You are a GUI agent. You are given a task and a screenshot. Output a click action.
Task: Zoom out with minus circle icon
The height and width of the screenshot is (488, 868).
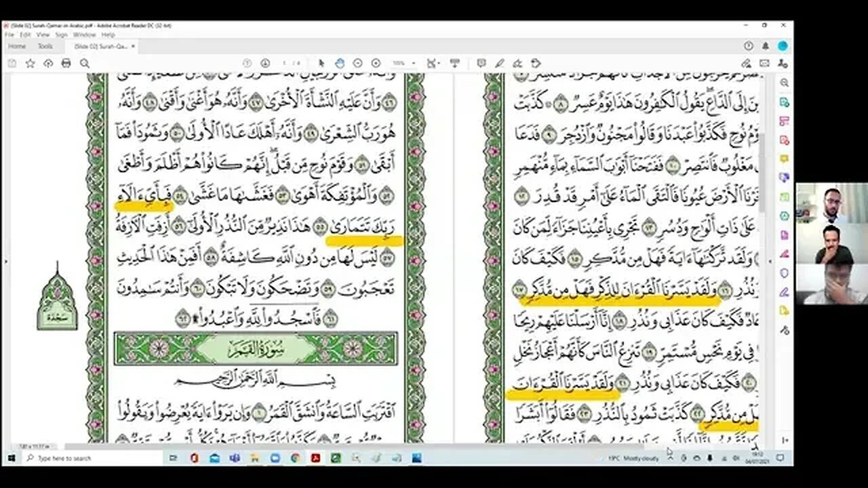click(x=357, y=63)
